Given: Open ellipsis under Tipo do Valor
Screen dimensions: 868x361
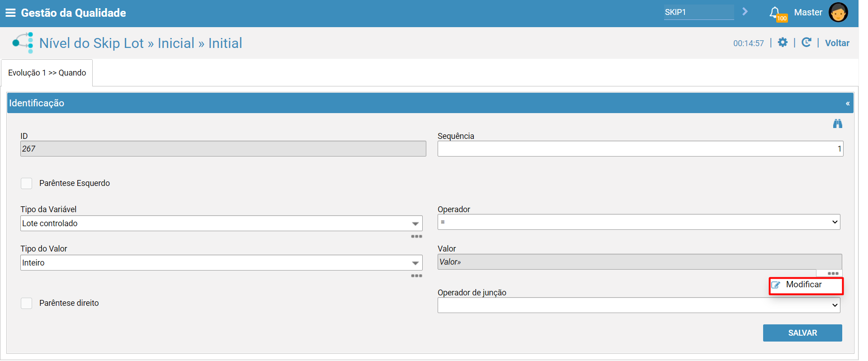Looking at the screenshot, I should (416, 276).
